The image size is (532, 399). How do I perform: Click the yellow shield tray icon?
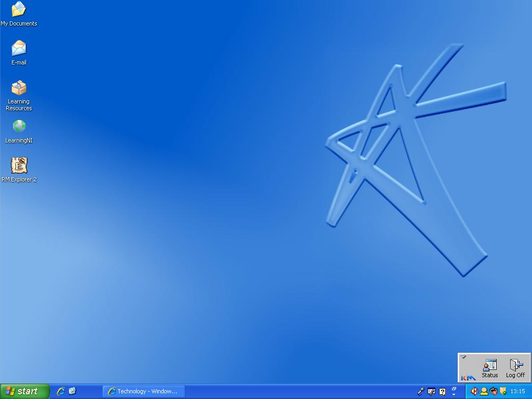click(503, 391)
